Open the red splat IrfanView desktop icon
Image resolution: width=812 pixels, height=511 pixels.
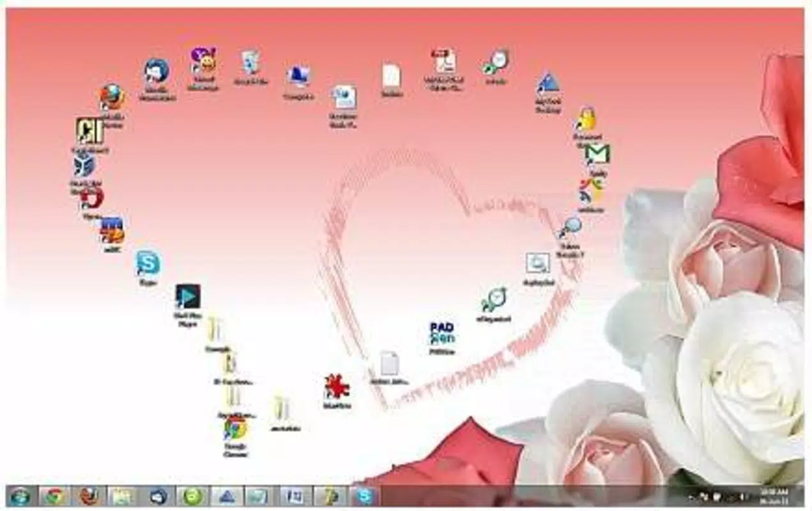(x=337, y=387)
